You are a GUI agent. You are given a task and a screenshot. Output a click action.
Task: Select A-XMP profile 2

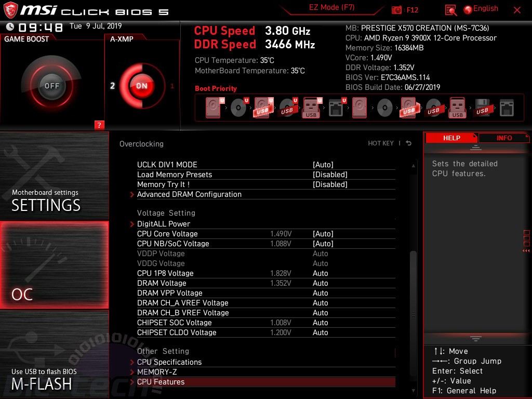tap(112, 86)
